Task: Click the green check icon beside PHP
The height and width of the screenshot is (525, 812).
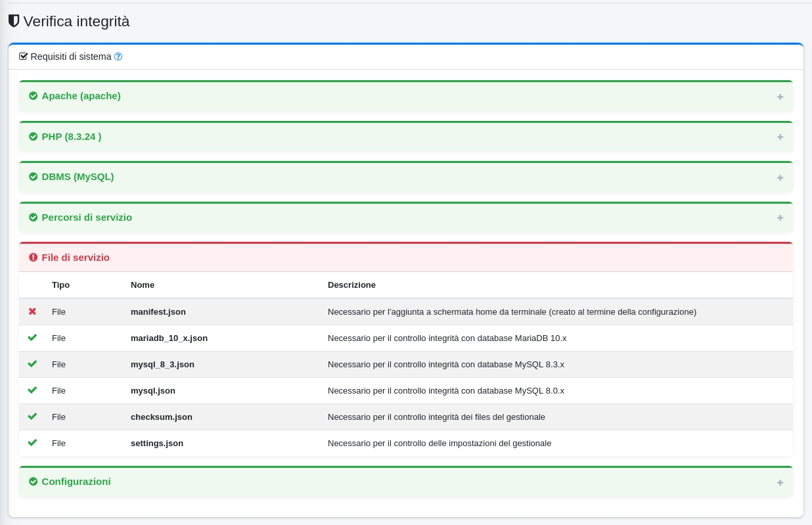Action: point(34,137)
